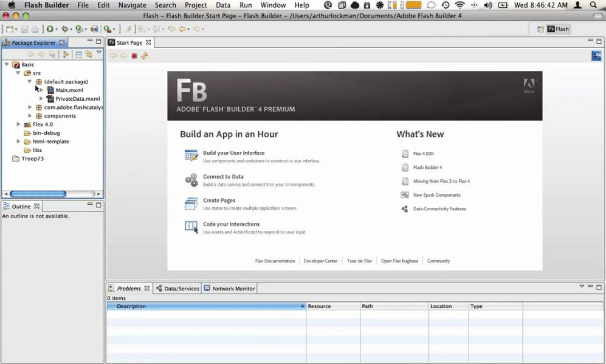
Task: Click Package Explorer Up level icon
Action: click(x=52, y=54)
